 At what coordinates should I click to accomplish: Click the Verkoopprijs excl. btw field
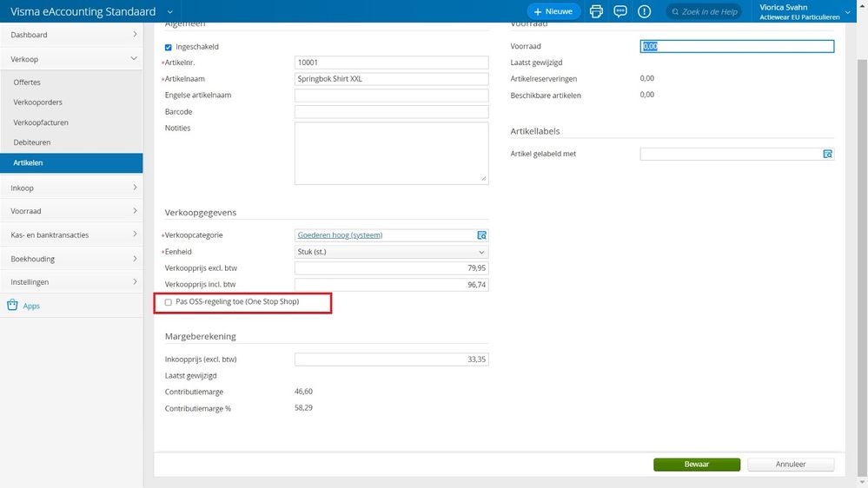(391, 267)
